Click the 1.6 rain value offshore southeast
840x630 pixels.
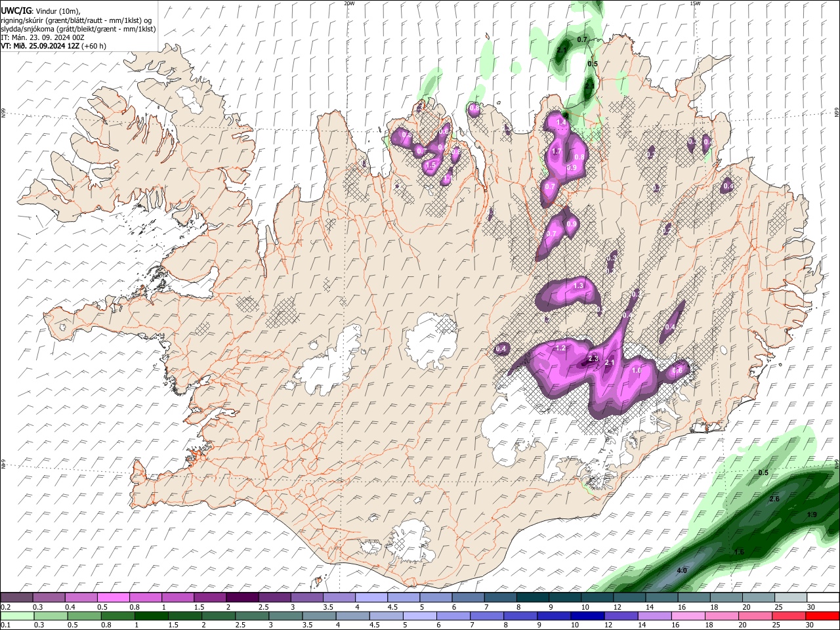[x=739, y=552]
